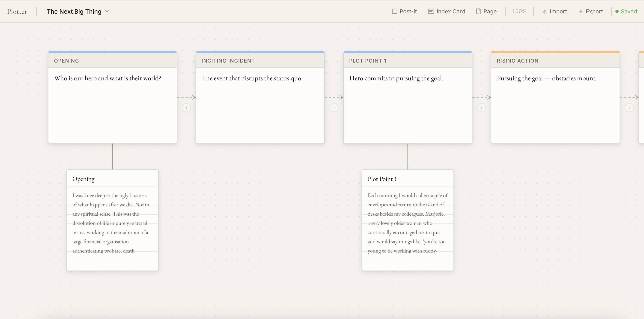Screen dimensions: 644x319
Task: Click the Import upload icon
Action: (x=545, y=12)
